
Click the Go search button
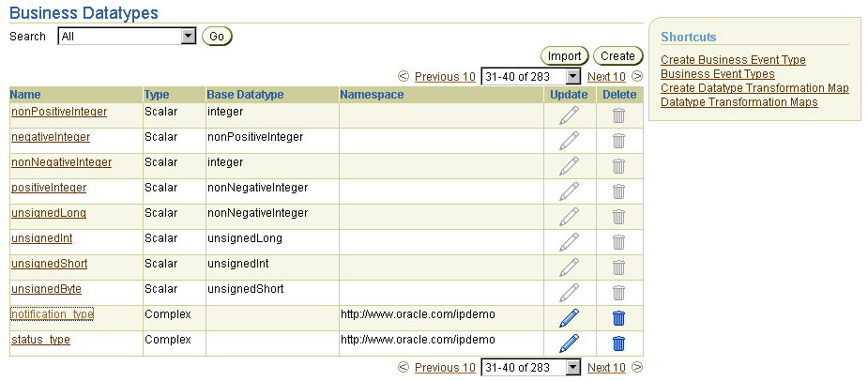(x=217, y=37)
